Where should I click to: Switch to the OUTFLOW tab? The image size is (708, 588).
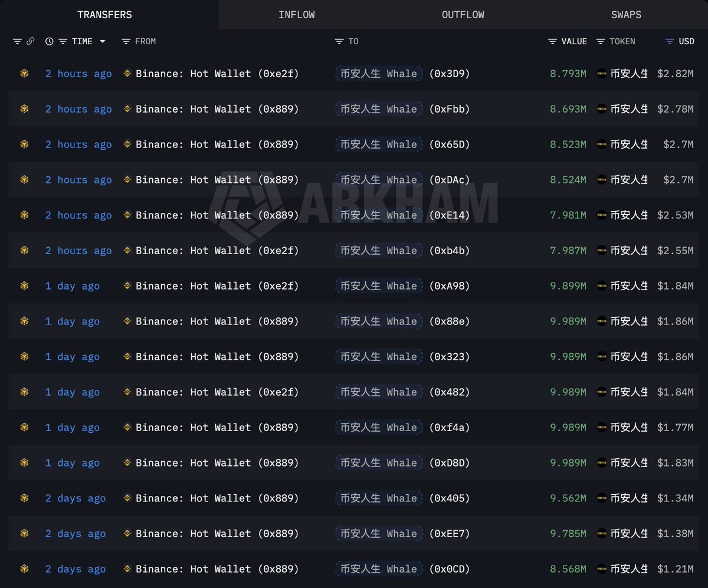pyautogui.click(x=463, y=14)
